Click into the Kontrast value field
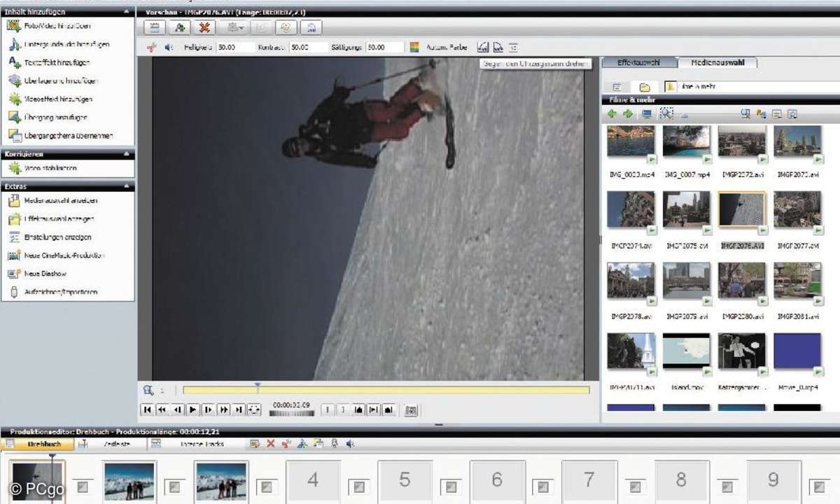Image resolution: width=840 pixels, height=504 pixels. pos(309,48)
